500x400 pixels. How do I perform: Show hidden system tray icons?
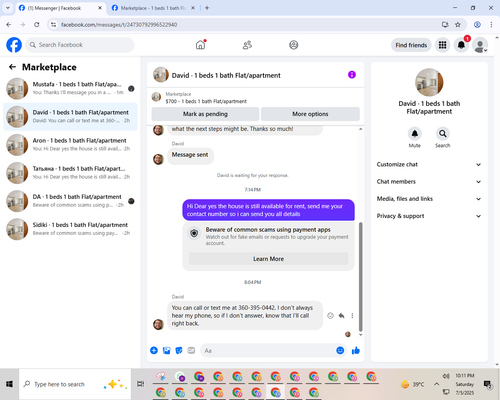(x=436, y=384)
